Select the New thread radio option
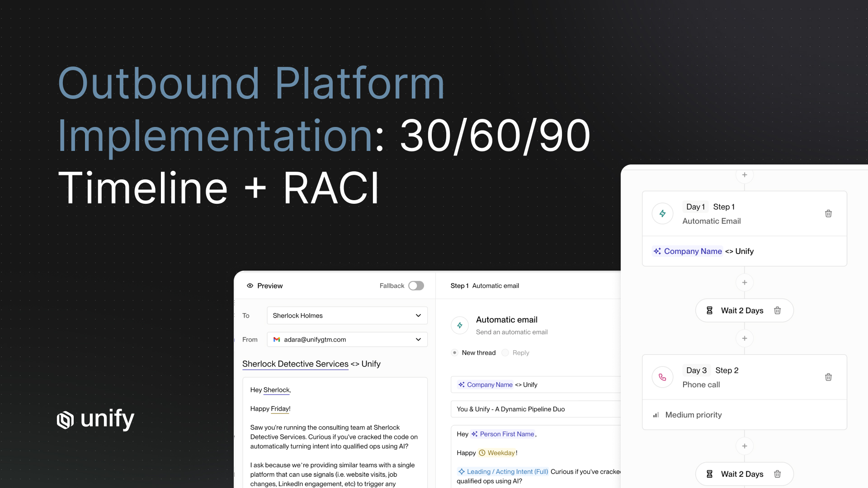The height and width of the screenshot is (488, 868). [455, 352]
